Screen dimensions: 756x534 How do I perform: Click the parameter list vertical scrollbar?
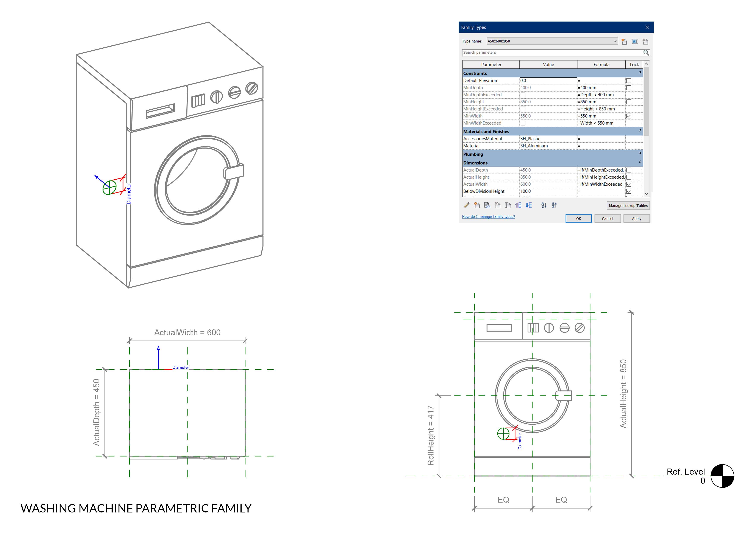[x=646, y=102]
